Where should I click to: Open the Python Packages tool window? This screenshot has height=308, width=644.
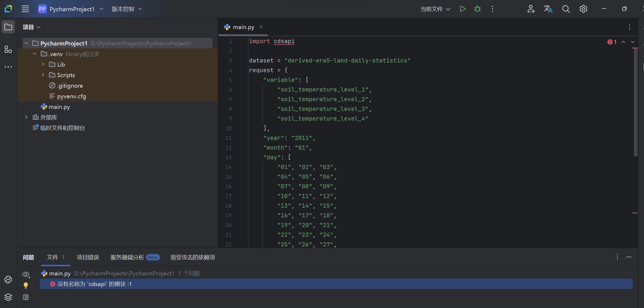point(8,280)
